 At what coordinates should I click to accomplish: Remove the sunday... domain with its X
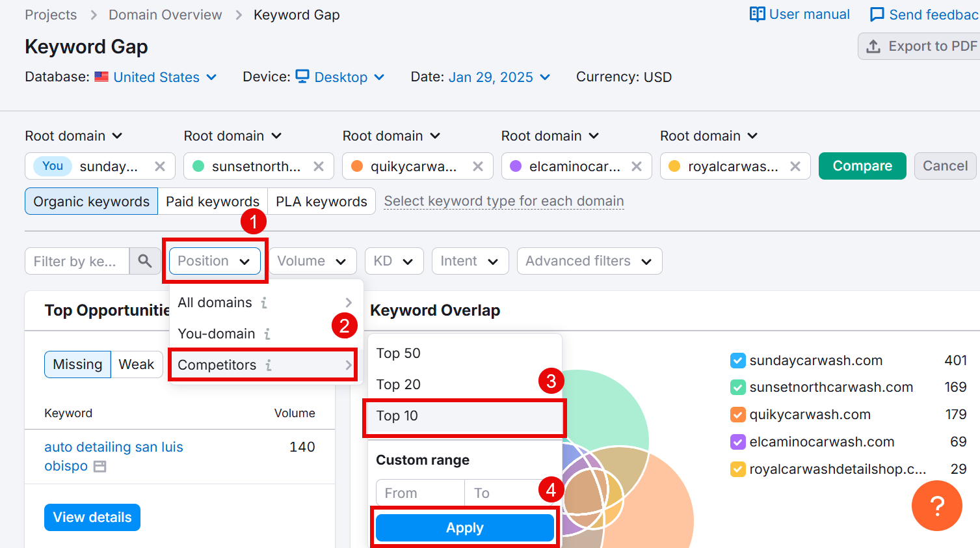click(160, 166)
